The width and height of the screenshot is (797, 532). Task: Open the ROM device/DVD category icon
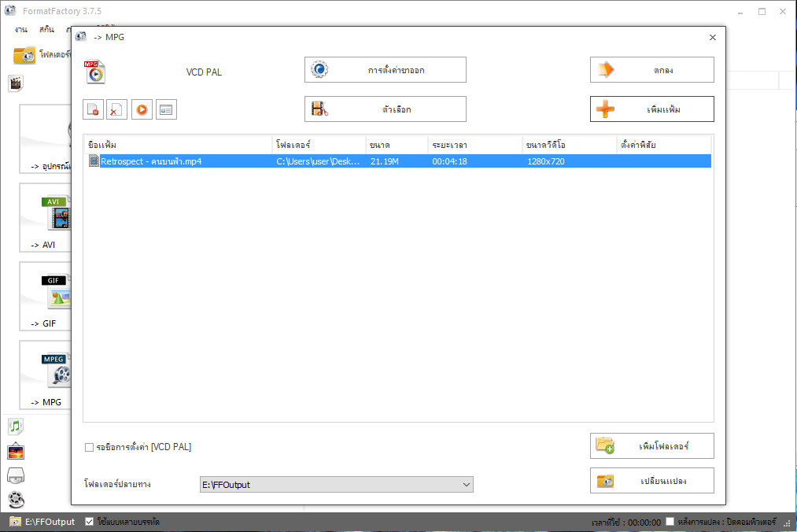16,475
